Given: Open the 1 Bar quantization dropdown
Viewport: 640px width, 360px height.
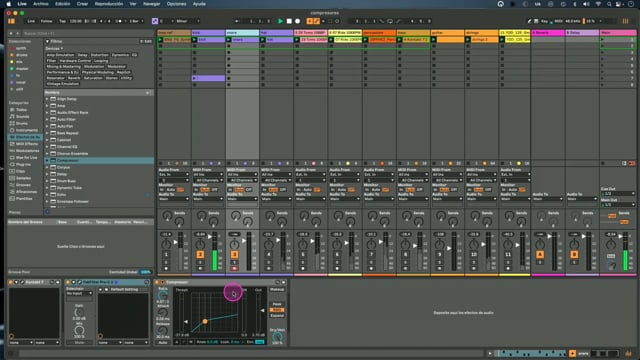Looking at the screenshot, I should (136, 21).
